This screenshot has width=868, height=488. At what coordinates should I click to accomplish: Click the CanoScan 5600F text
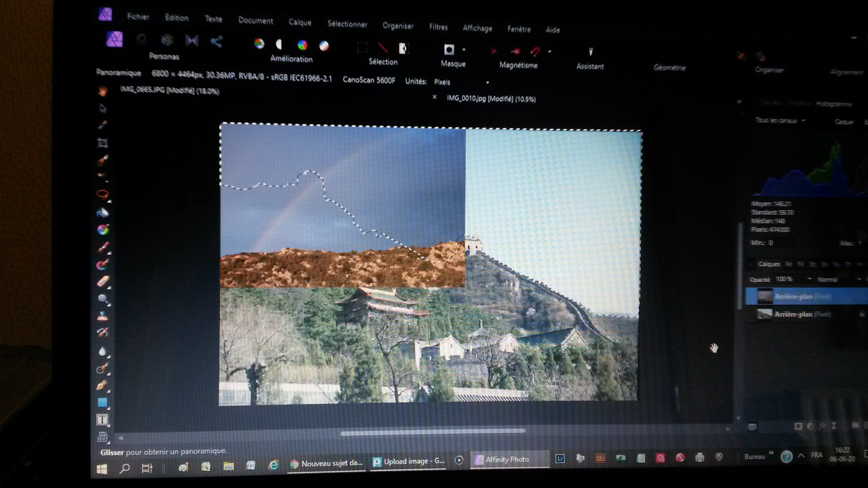[368, 80]
